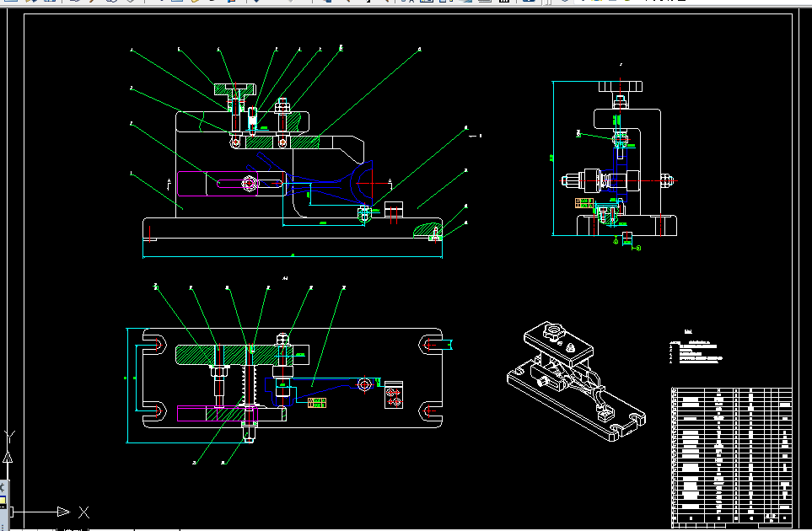Select the orange tolerance frame in the plan view
The image size is (812, 531).
[317, 403]
